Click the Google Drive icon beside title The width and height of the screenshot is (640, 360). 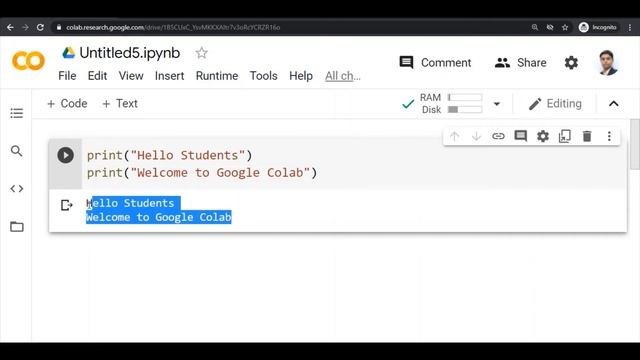point(69,53)
